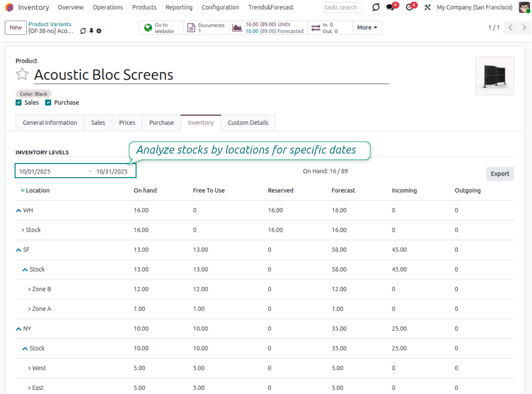This screenshot has height=394, width=532.
Task: Open the user avatar menu
Action: [524, 8]
